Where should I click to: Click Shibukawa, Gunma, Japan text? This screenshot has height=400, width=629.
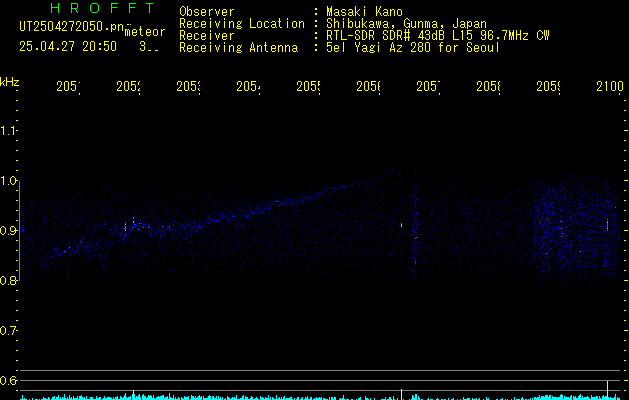pyautogui.click(x=406, y=24)
